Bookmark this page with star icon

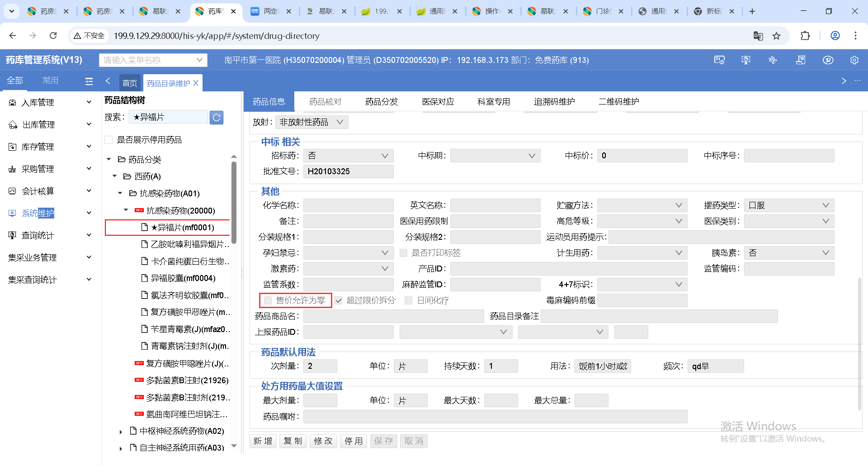(x=776, y=36)
